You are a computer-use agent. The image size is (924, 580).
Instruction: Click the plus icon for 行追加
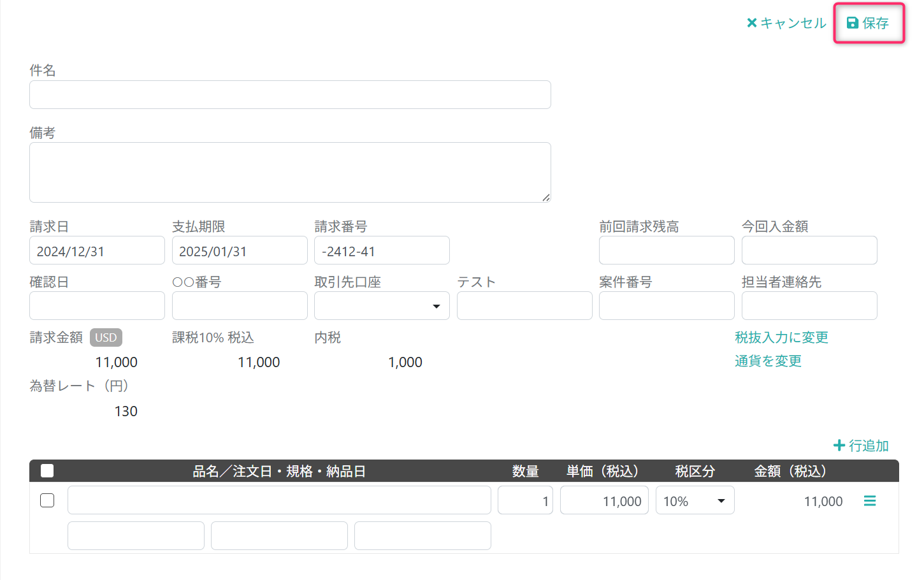coord(839,446)
